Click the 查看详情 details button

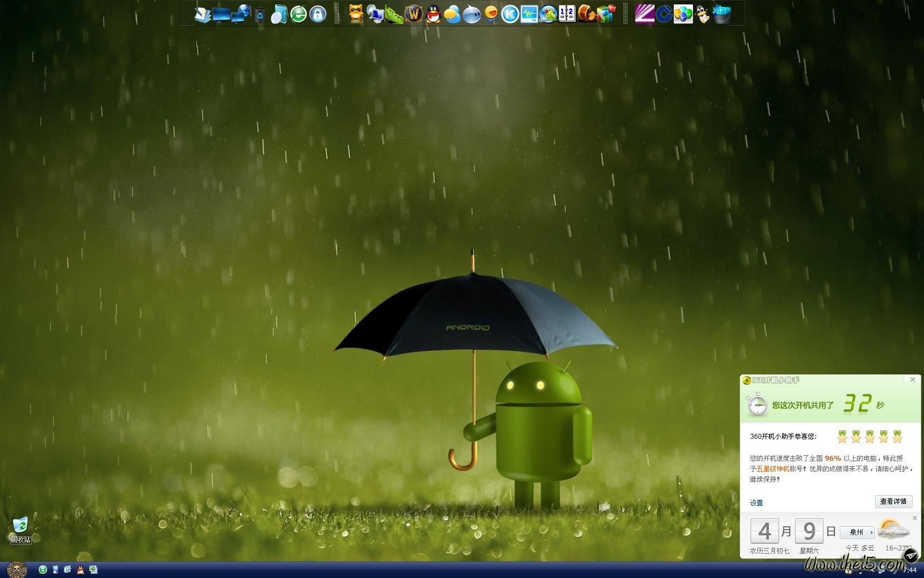(893, 501)
